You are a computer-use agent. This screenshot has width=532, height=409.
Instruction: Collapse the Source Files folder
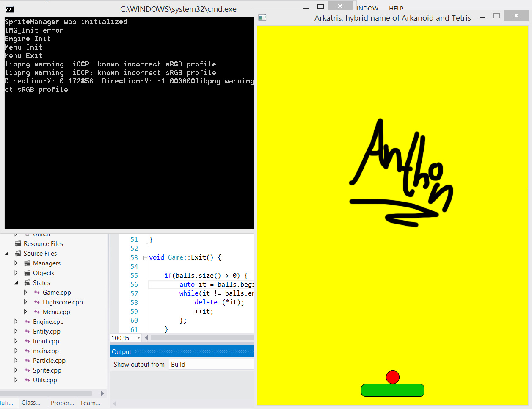tap(7, 254)
